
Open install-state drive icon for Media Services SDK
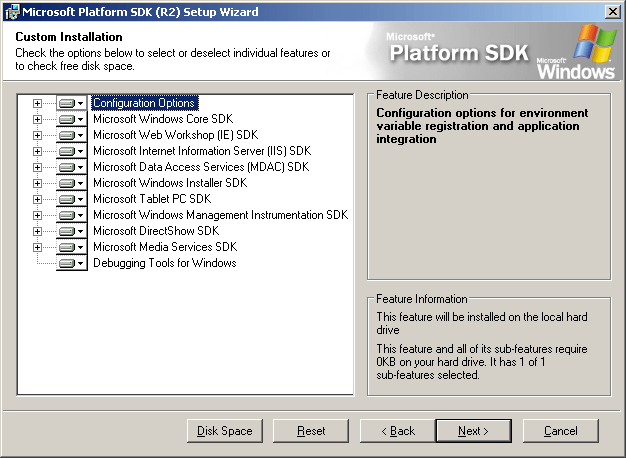(71, 247)
